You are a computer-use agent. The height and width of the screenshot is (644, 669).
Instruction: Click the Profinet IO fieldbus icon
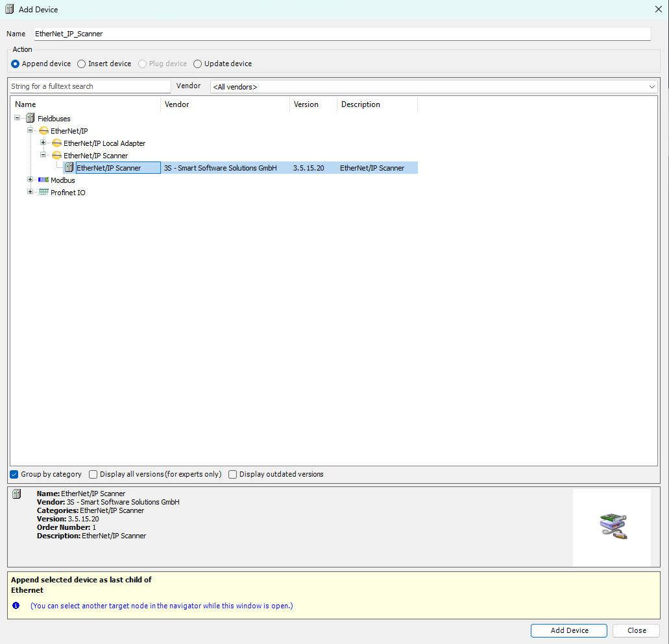[43, 192]
